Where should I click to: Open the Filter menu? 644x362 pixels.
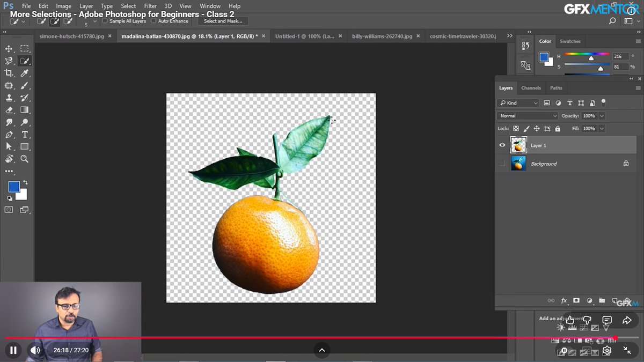pos(150,6)
